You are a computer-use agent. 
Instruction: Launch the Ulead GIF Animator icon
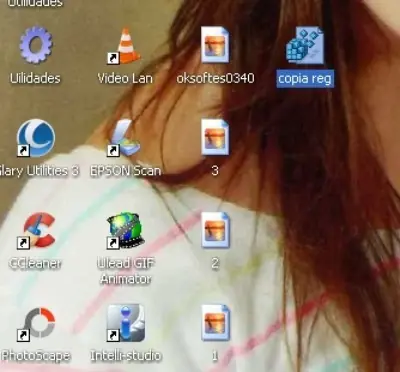coord(125,230)
